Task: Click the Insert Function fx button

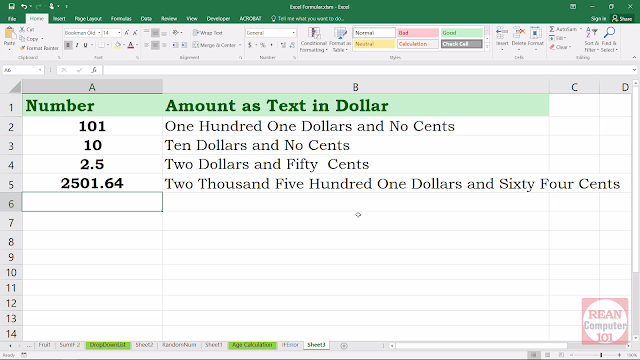Action: click(94, 70)
